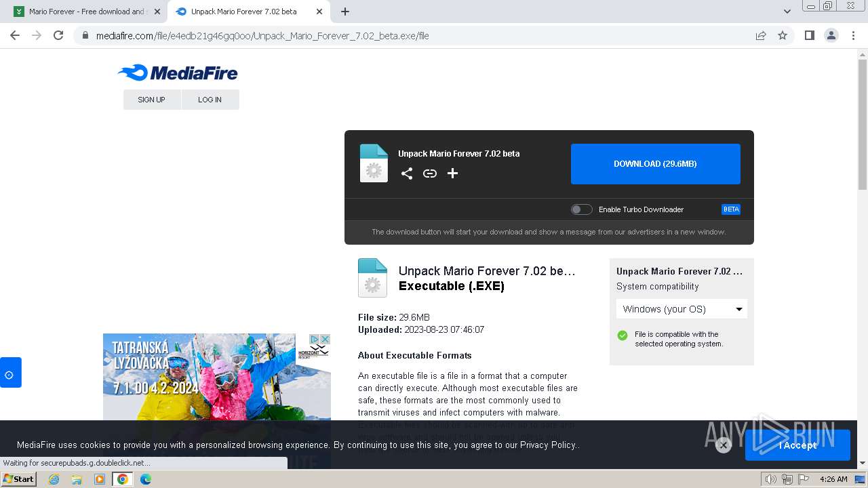Click DOWNLOAD (29.6MB) button
The image size is (868, 488).
tap(655, 164)
